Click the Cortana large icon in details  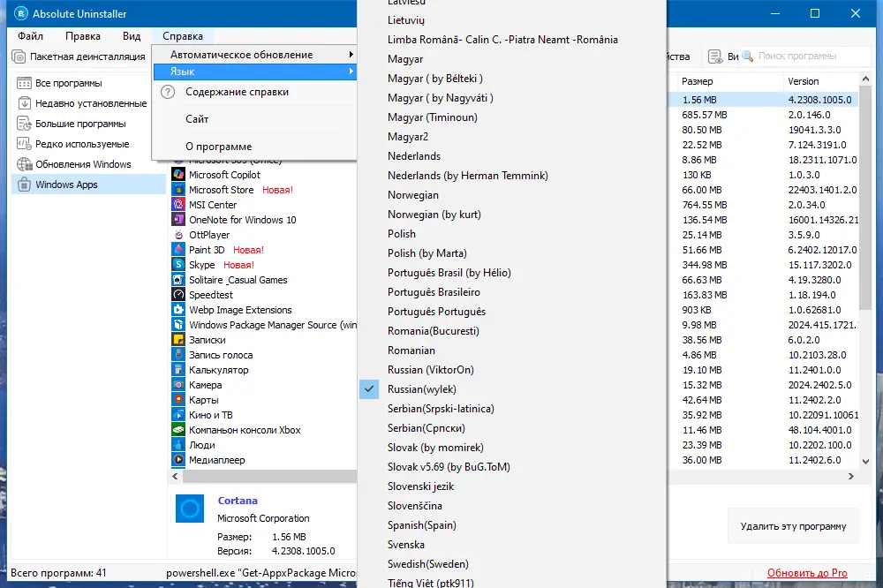pos(190,509)
